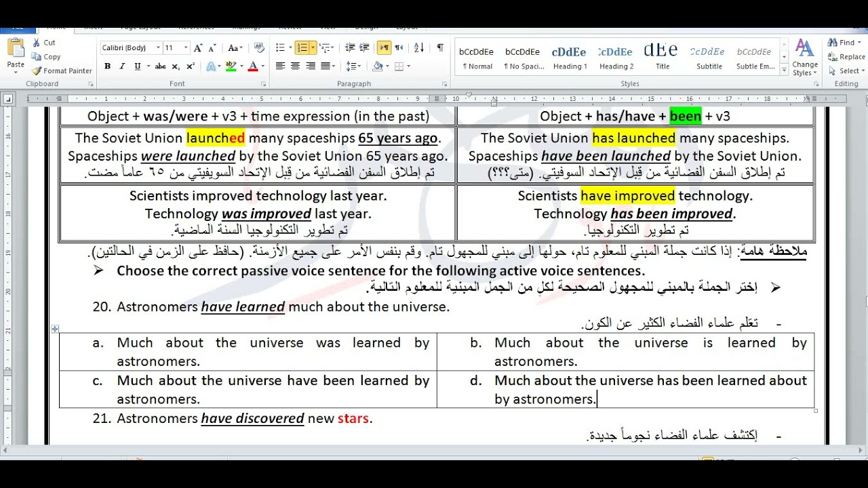Open the Font dialog launcher
The height and width of the screenshot is (488, 868).
pos(265,84)
